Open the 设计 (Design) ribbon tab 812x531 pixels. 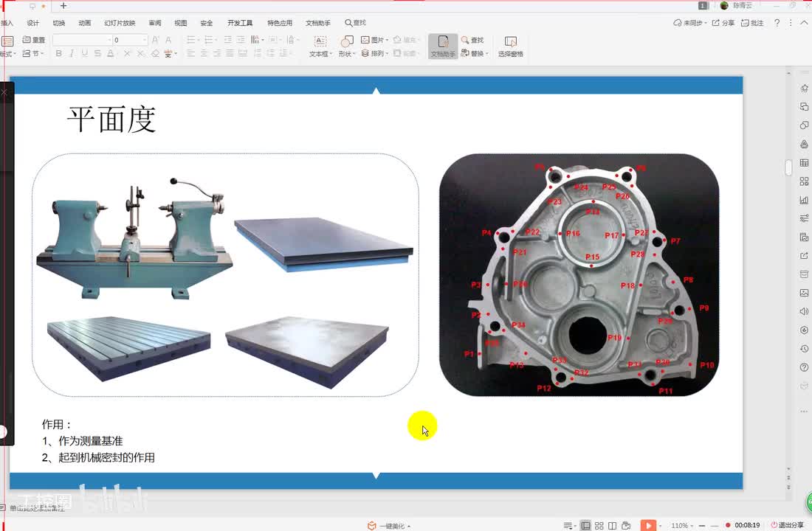[x=33, y=23]
